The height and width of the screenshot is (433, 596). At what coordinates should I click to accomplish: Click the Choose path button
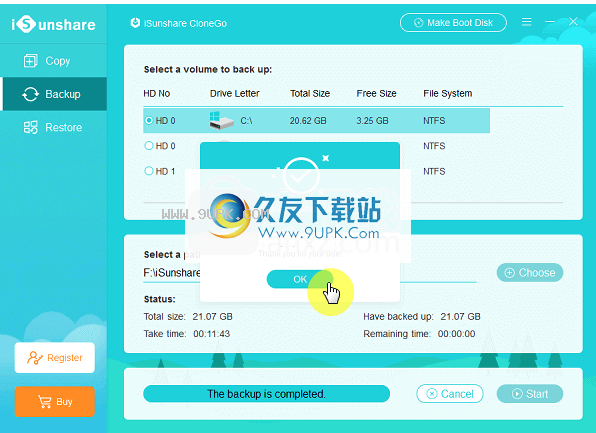[x=530, y=273]
